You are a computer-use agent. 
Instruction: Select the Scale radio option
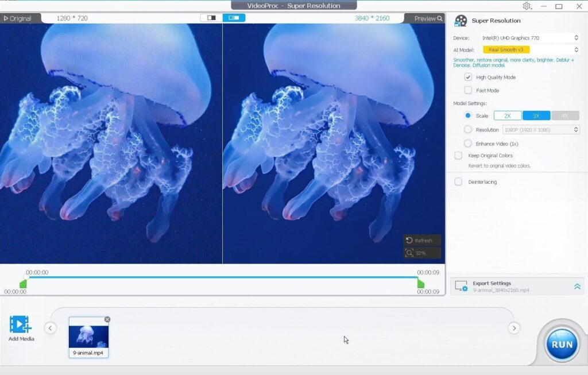pyautogui.click(x=467, y=115)
